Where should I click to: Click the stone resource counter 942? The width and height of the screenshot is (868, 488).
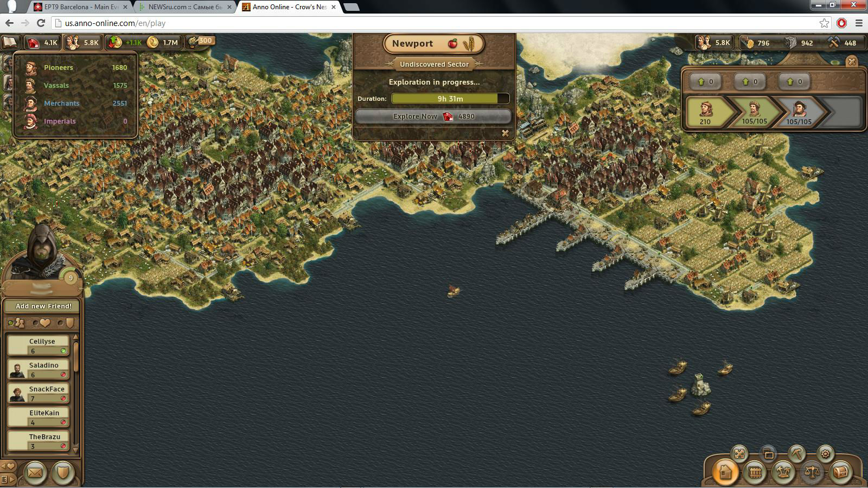click(799, 43)
